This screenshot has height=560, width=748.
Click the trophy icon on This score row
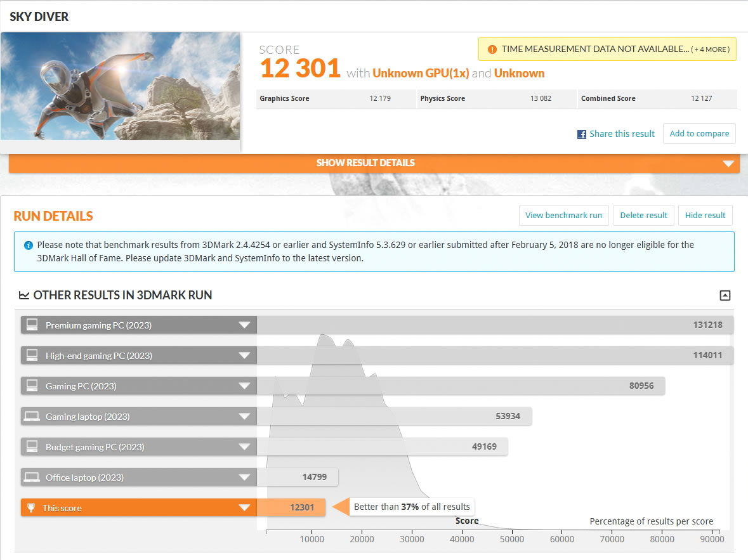[x=31, y=507]
